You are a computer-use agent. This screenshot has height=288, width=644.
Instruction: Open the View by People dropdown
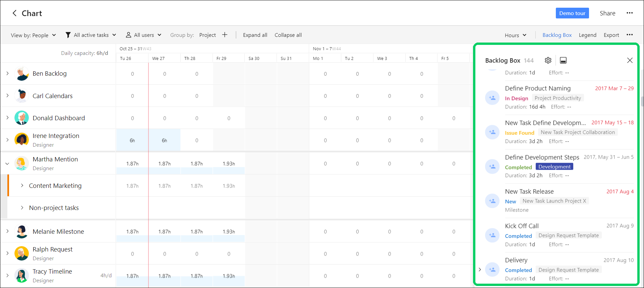pos(33,35)
